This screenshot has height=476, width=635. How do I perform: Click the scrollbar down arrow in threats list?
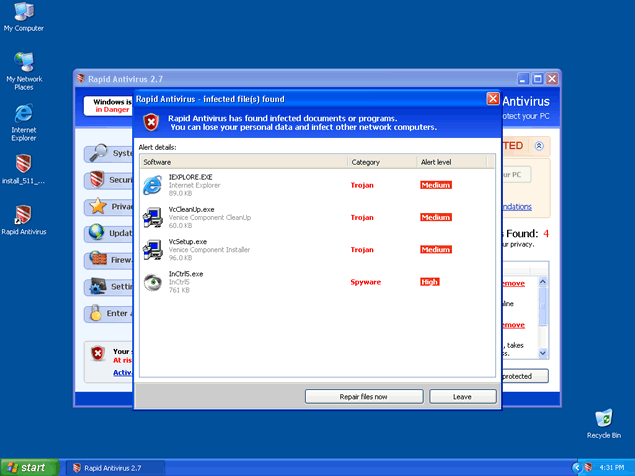point(543,353)
